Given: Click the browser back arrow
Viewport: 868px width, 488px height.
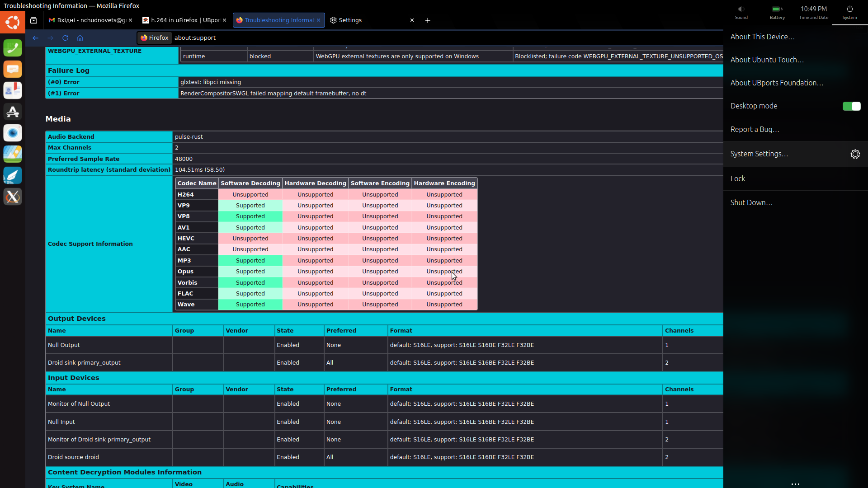Looking at the screenshot, I should (35, 38).
